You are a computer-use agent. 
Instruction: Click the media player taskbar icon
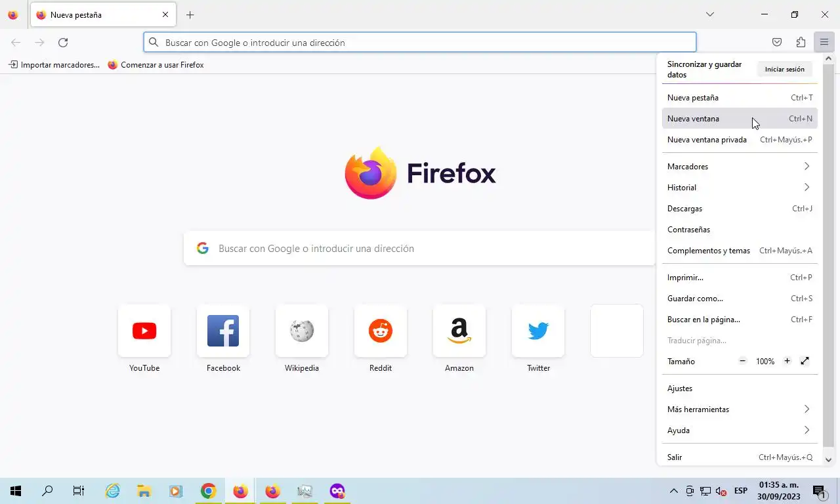176,491
